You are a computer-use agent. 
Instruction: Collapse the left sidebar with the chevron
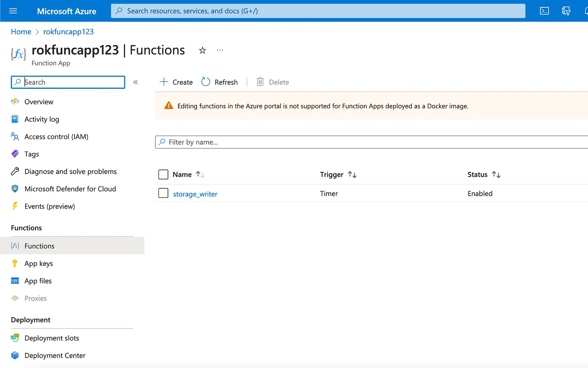(x=136, y=82)
